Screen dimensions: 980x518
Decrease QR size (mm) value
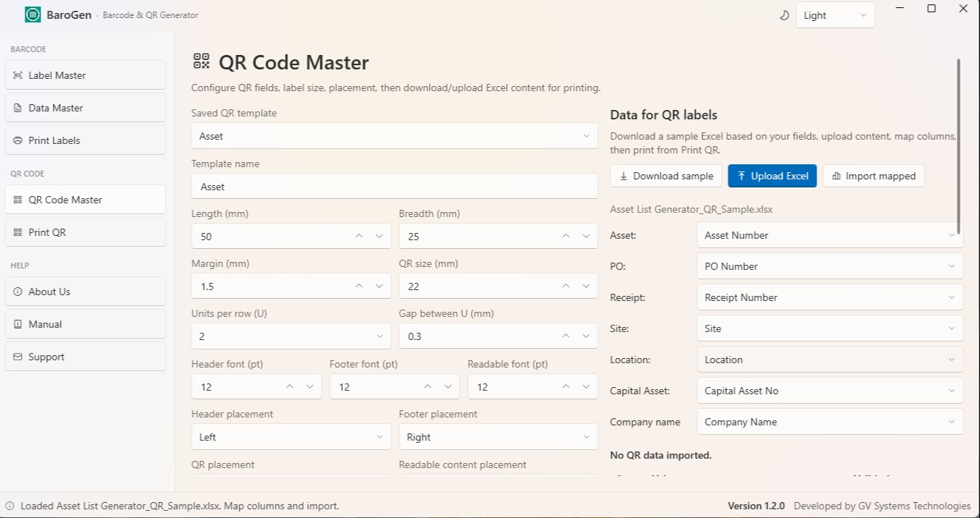pyautogui.click(x=587, y=286)
